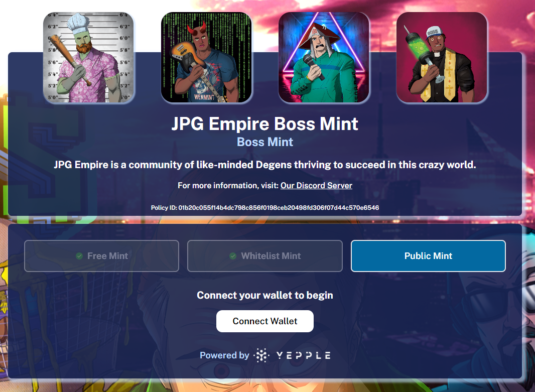Image resolution: width=535 pixels, height=392 pixels.
Task: Open the devil-horned guitarist NFT image
Action: click(206, 57)
